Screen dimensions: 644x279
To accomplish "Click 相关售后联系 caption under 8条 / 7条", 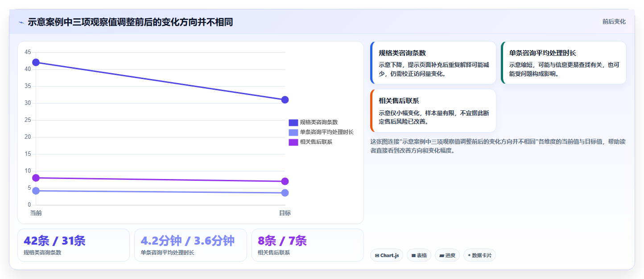I will [x=274, y=252].
